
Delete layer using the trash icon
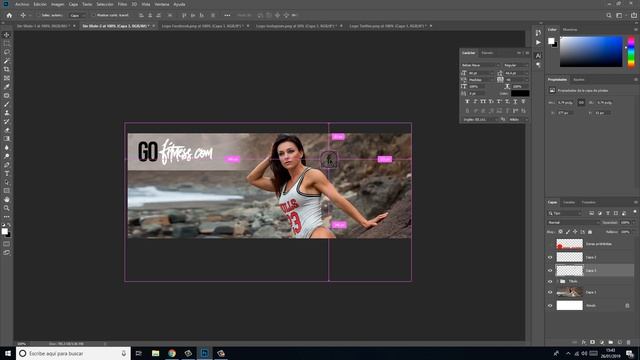629,342
